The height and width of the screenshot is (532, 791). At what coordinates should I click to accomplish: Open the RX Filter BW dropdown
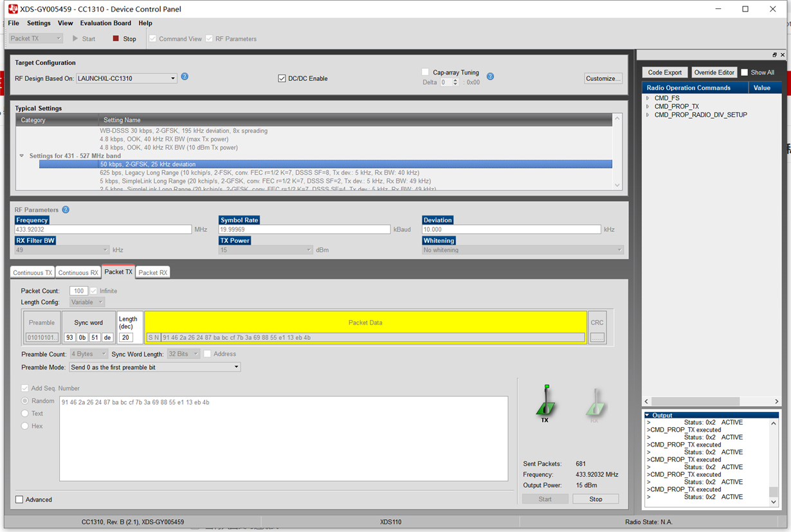pos(62,250)
